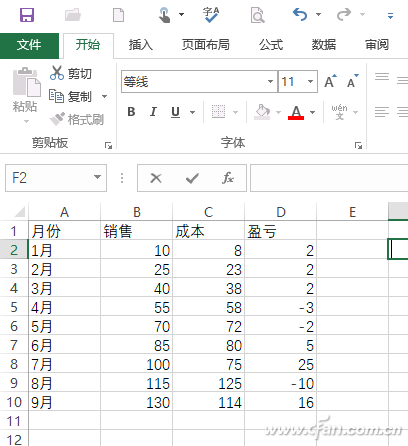Viewport: 408px width, 446px height.
Task: Click the 格式刷 Format Painter
Action: [77, 119]
